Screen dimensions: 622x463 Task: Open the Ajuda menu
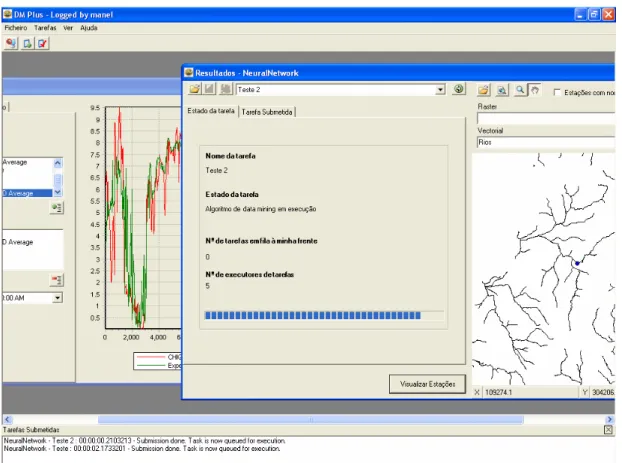[x=88, y=28]
